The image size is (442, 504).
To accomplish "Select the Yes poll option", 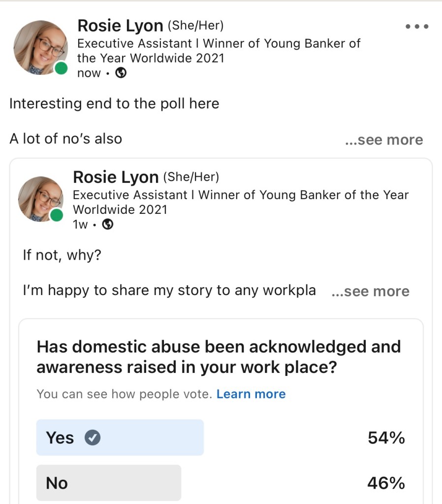I will point(120,437).
